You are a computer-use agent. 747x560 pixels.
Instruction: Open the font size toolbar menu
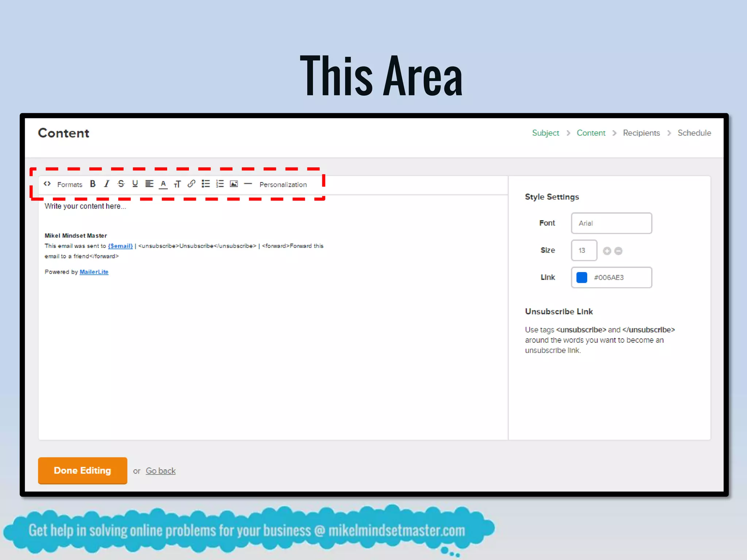click(177, 184)
